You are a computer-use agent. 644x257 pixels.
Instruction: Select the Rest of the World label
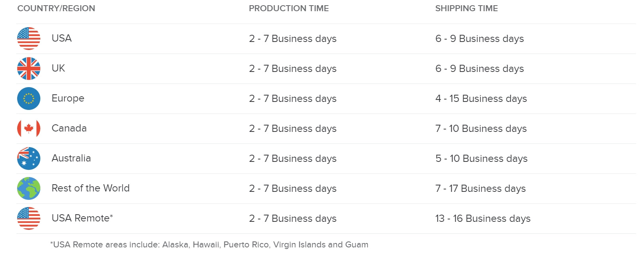[91, 188]
